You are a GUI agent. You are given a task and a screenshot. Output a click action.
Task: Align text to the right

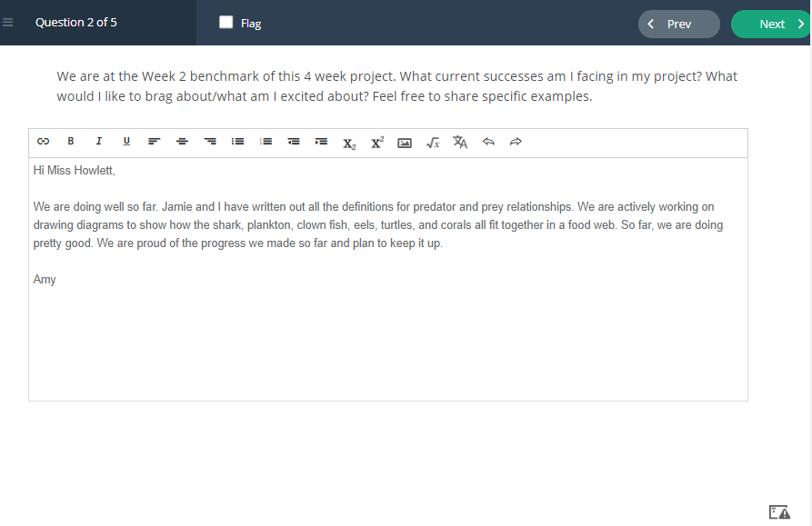tap(210, 141)
